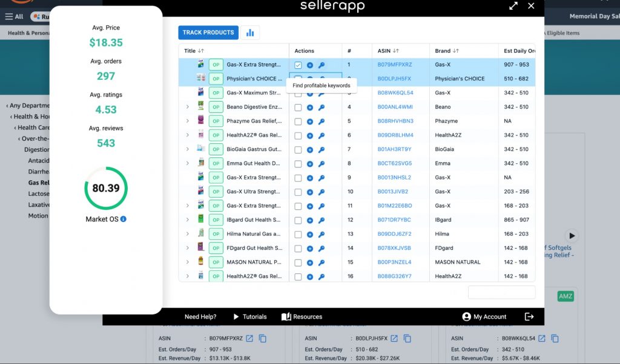Open B08WK6QL54 external link on Amazon page
Viewport: 620px width, 364px height.
click(x=542, y=339)
